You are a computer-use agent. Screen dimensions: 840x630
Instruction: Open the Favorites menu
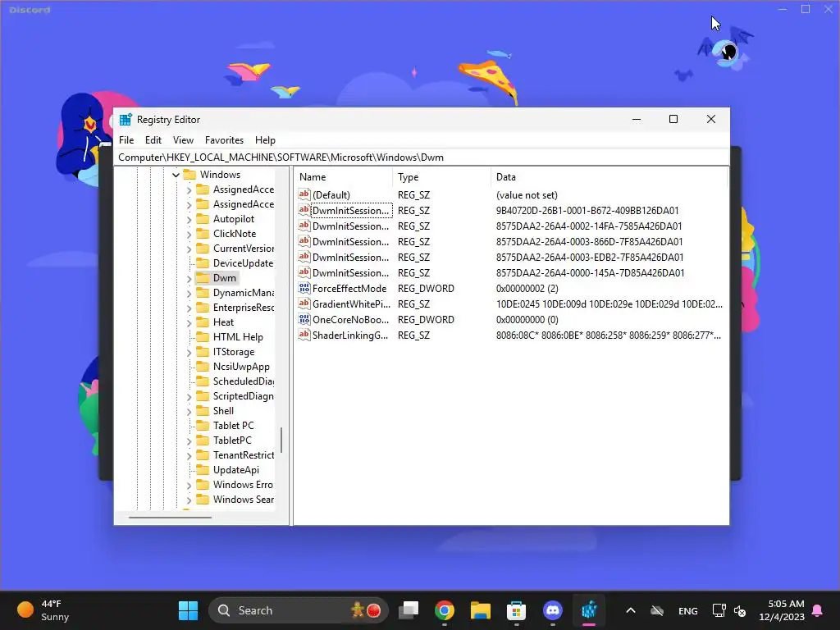tap(224, 140)
